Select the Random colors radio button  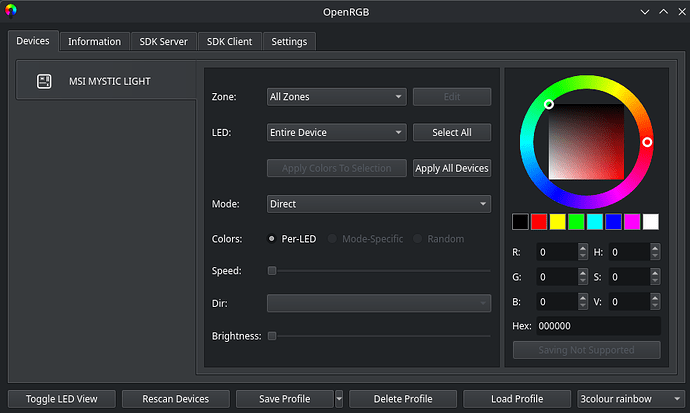tap(417, 238)
